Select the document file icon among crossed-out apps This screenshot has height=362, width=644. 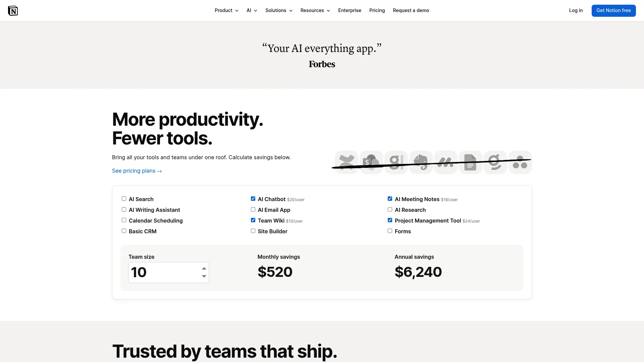pos(471,162)
